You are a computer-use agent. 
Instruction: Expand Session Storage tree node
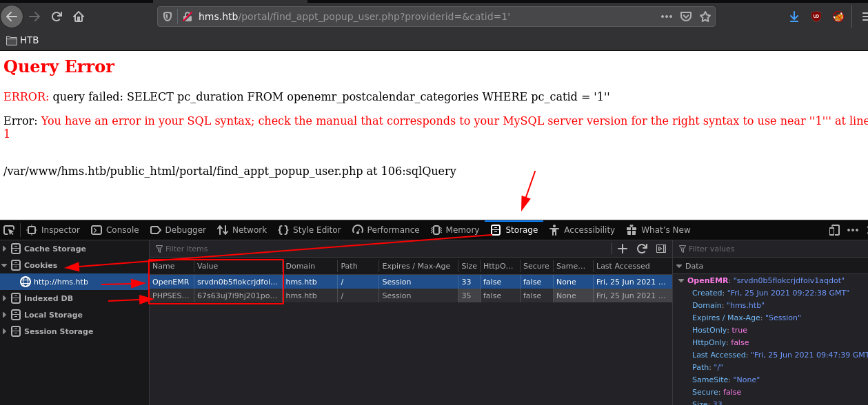5,331
